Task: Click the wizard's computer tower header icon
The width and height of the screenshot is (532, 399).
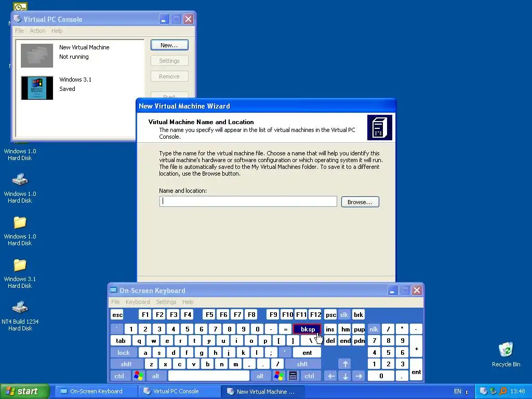Action: [x=380, y=128]
